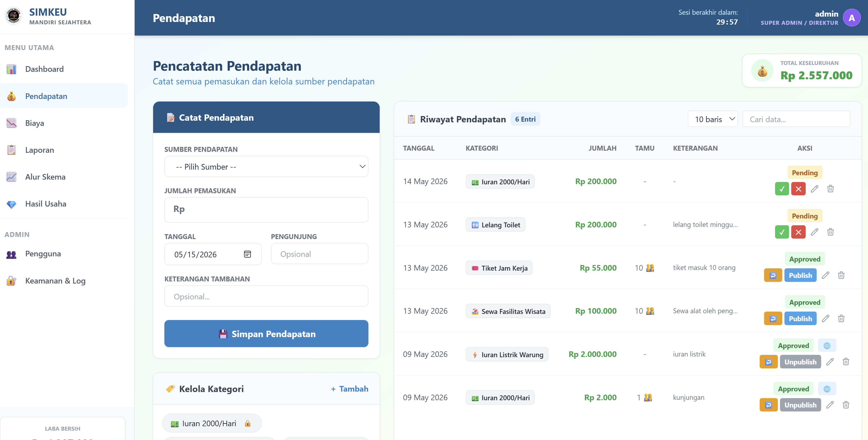Click the Cari data search box

pos(796,119)
